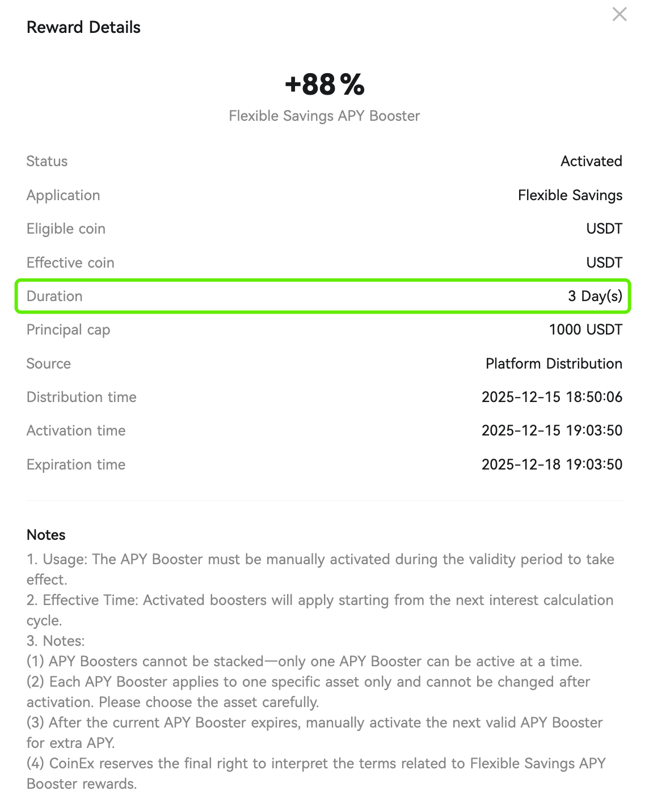Image resolution: width=649 pixels, height=812 pixels.
Task: Click the activation time 2025-12-15 19:03:50
Action: click(x=552, y=430)
